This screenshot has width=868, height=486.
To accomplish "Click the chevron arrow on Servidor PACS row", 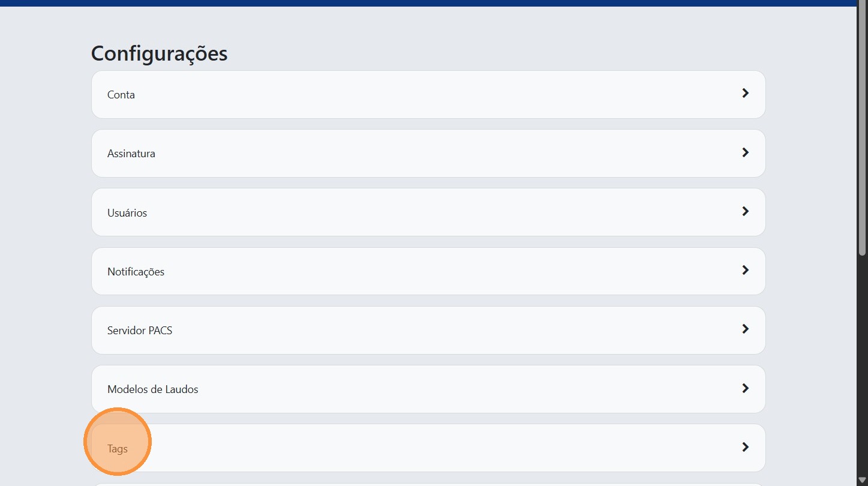I will click(745, 329).
